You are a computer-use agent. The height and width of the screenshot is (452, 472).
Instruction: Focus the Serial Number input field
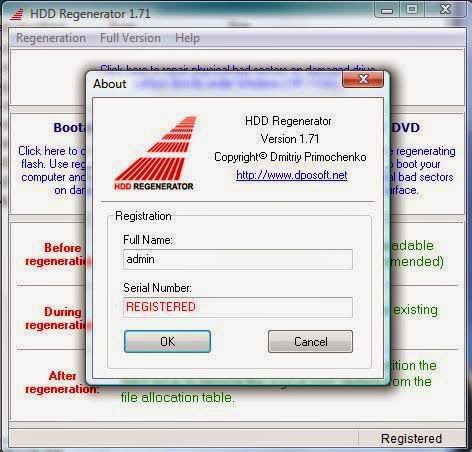coord(238,307)
